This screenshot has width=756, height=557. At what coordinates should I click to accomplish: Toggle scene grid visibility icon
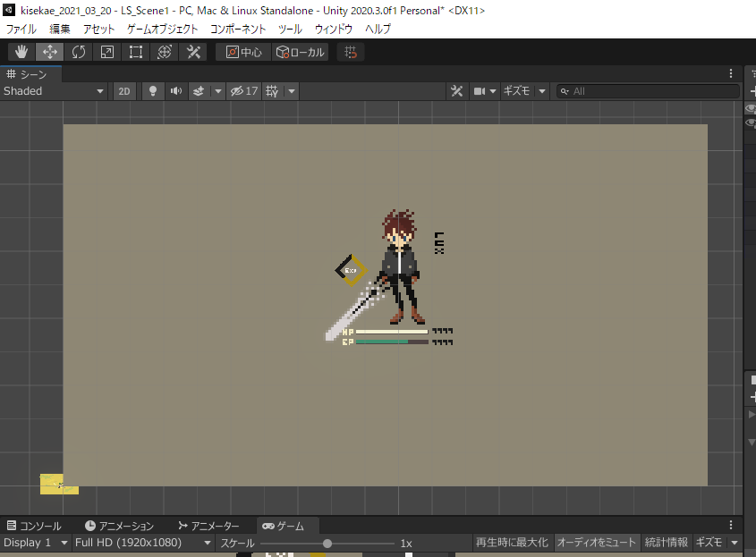pyautogui.click(x=272, y=91)
